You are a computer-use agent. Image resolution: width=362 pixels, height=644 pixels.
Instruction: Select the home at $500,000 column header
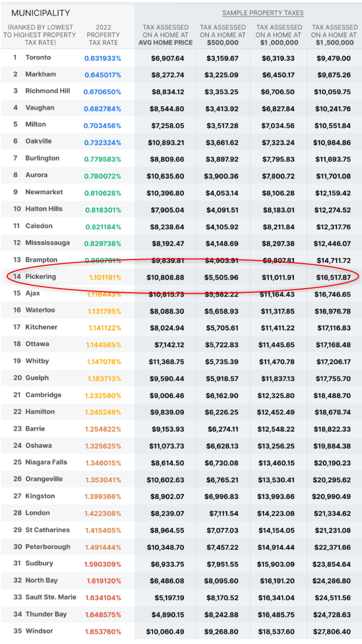click(222, 35)
